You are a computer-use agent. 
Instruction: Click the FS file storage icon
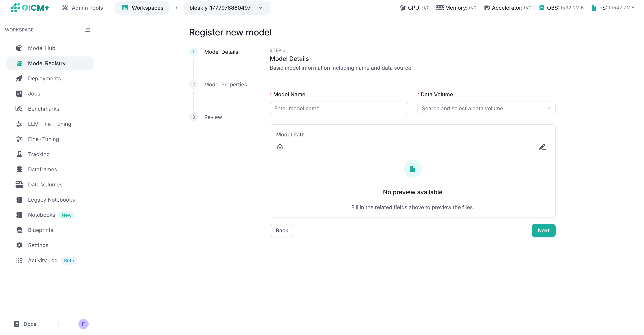click(x=594, y=8)
